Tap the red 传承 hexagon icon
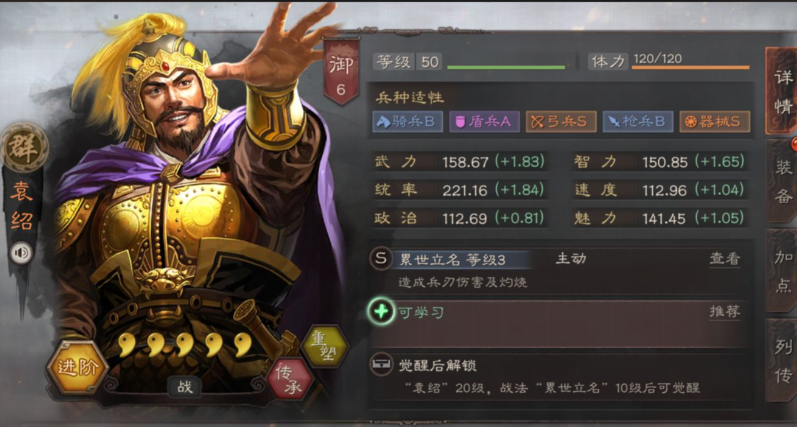This screenshot has width=797, height=427. tap(290, 380)
